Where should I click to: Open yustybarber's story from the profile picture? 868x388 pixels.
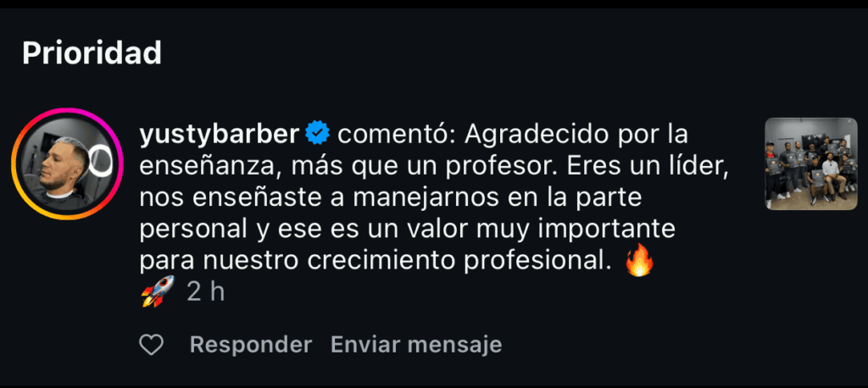(x=66, y=164)
